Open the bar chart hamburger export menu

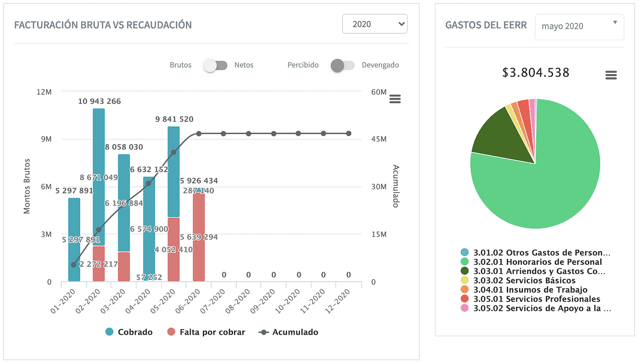395,99
